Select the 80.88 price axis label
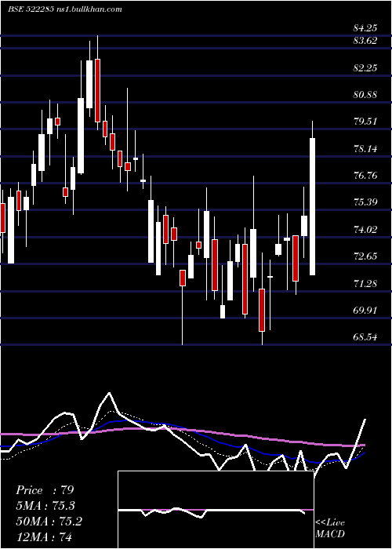Image resolution: width=392 pixels, height=549 pixels. pos(365,95)
